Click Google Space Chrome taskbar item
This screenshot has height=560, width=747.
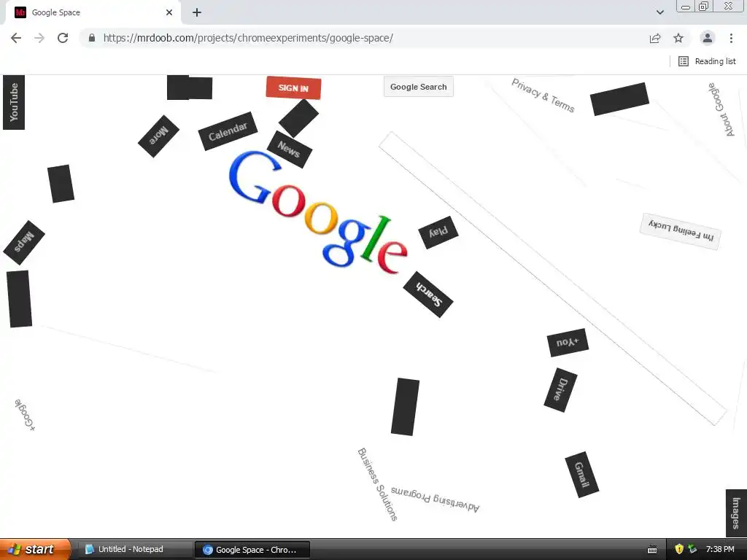pyautogui.click(x=252, y=550)
